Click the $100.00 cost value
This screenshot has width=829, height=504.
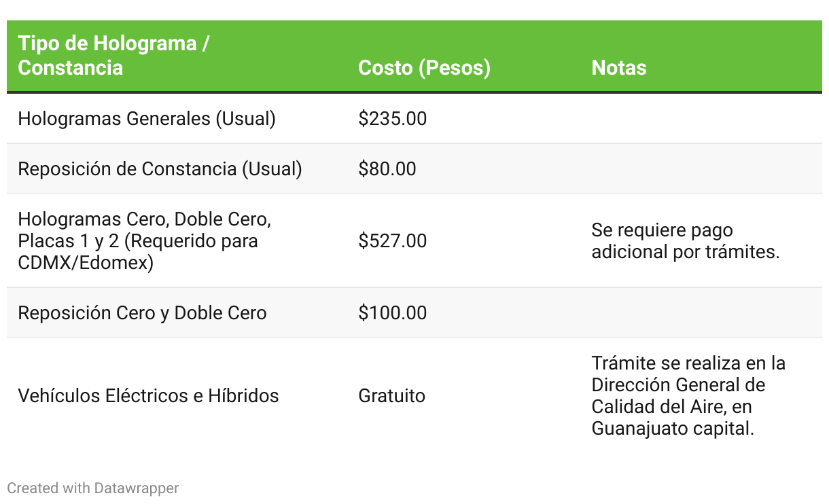pyautogui.click(x=393, y=313)
